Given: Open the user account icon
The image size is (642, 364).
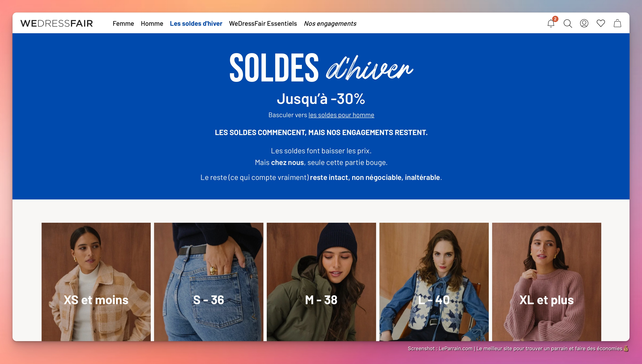Looking at the screenshot, I should [584, 23].
